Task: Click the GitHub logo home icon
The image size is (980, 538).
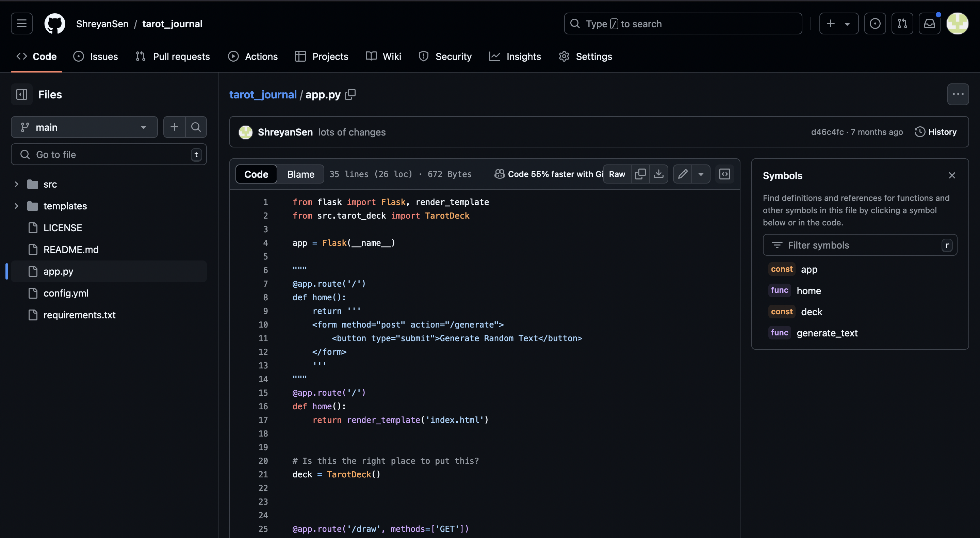Action: pyautogui.click(x=55, y=23)
